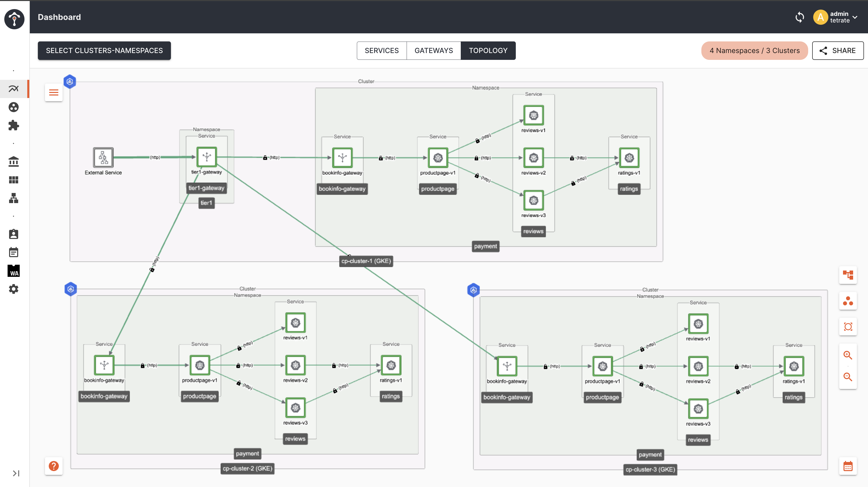Switch to the Gateways tab

point(434,51)
